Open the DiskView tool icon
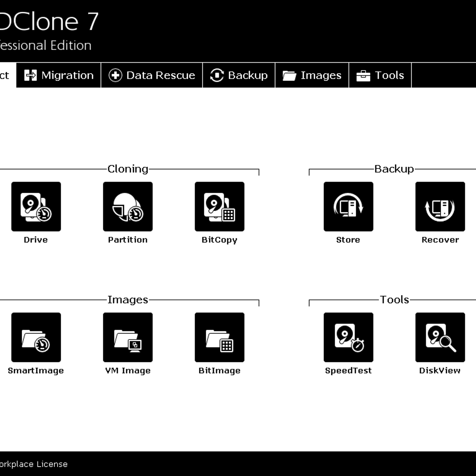The image size is (476, 476). (440, 337)
